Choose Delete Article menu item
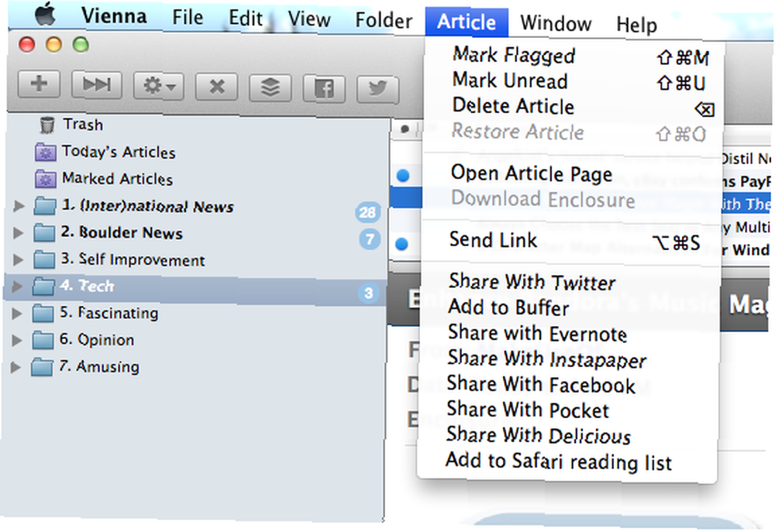The width and height of the screenshot is (775, 532). point(572,107)
